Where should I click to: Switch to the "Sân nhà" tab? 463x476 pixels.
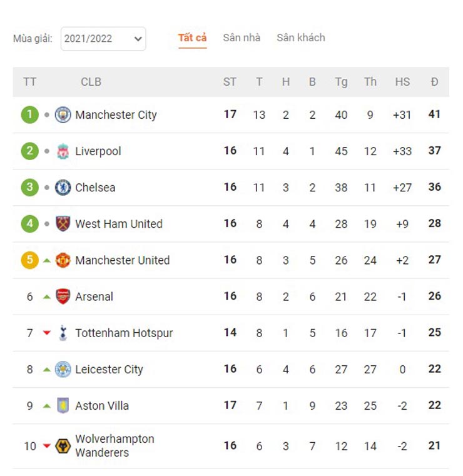point(242,38)
